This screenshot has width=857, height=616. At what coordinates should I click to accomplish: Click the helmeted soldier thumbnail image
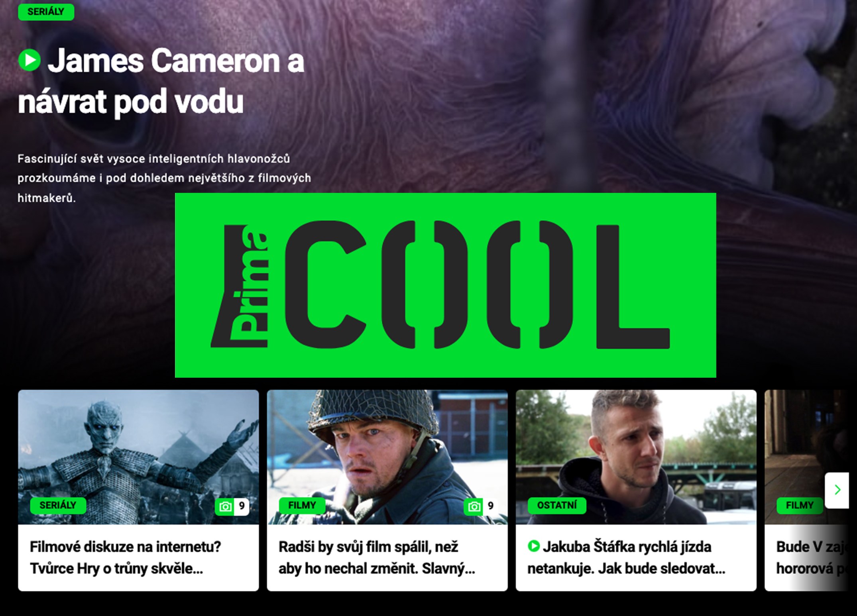387,457
